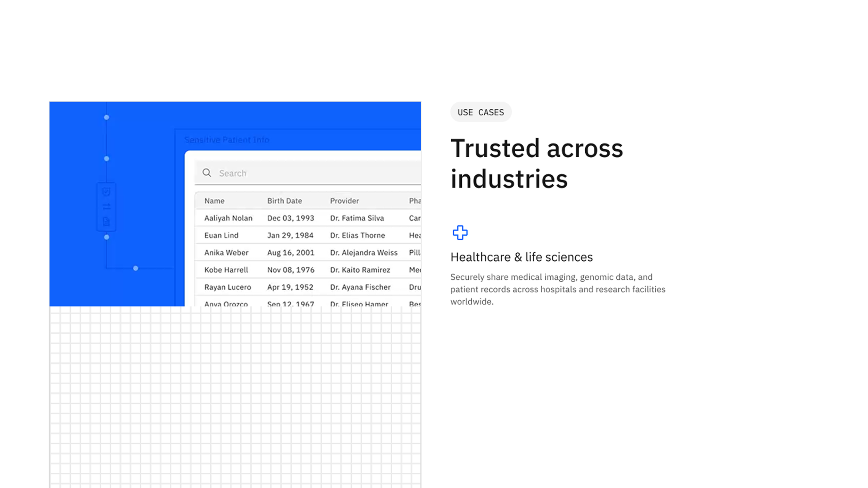Click the magnifier icon in search bar
The width and height of the screenshot is (868, 488).
(207, 173)
